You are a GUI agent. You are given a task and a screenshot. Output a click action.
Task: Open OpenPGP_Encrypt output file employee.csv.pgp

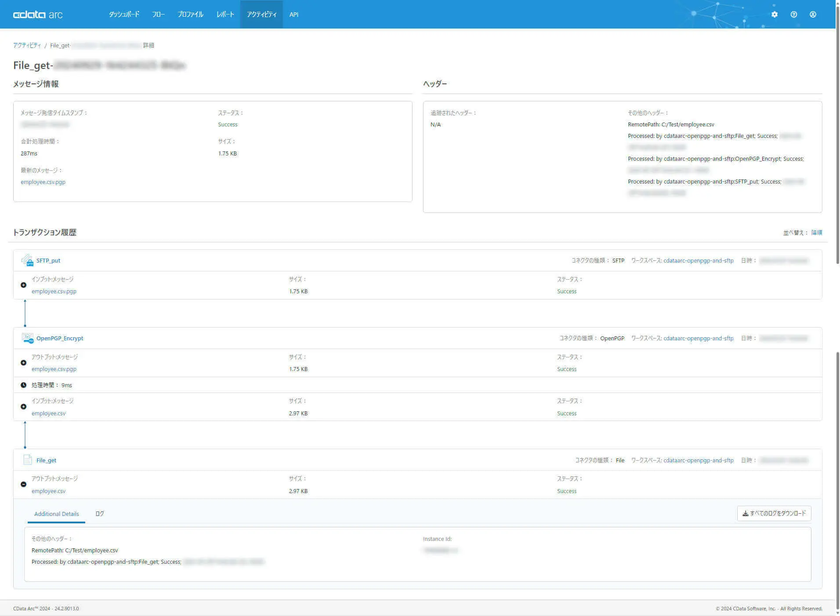(x=54, y=369)
